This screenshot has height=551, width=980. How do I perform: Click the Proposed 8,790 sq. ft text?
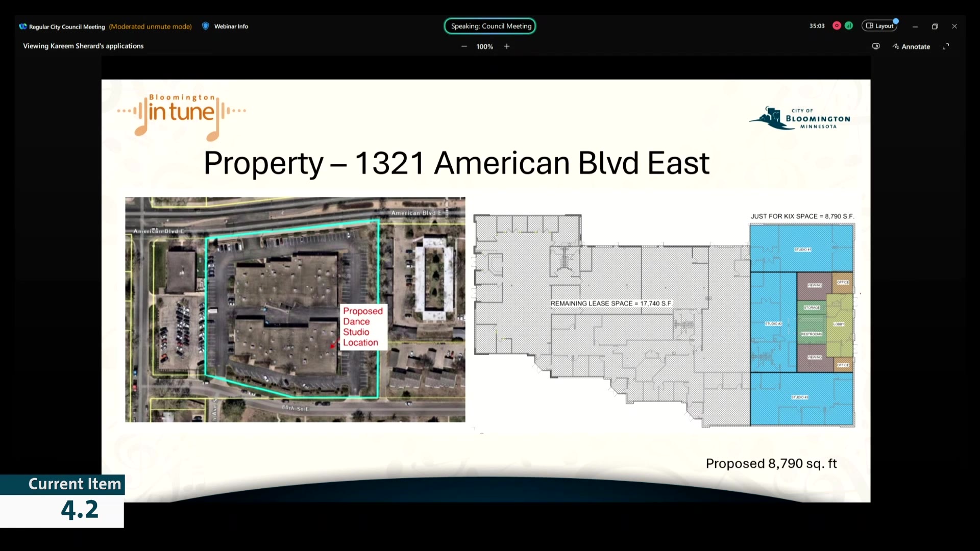[771, 464]
